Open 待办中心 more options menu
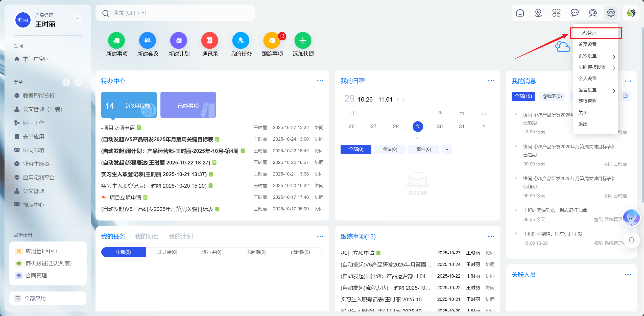Screen dimensions: 644x316 tap(320, 81)
